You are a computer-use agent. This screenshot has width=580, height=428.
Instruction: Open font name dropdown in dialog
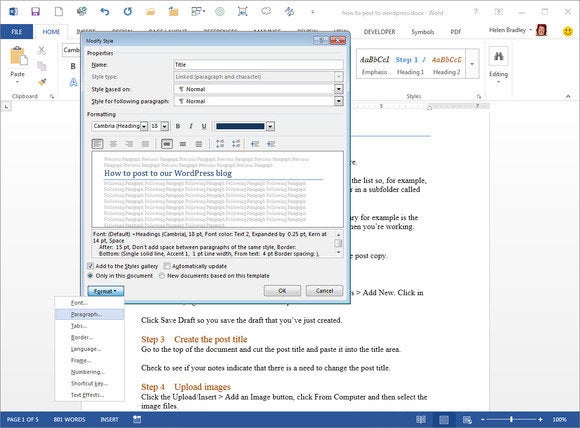tap(144, 127)
